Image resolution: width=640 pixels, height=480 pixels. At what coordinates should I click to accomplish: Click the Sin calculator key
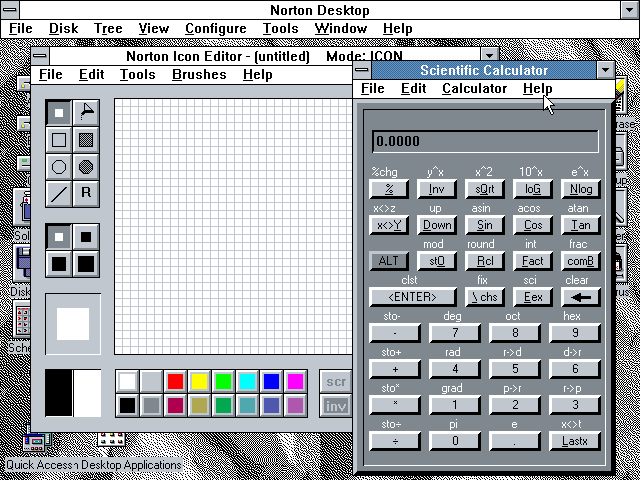(484, 225)
